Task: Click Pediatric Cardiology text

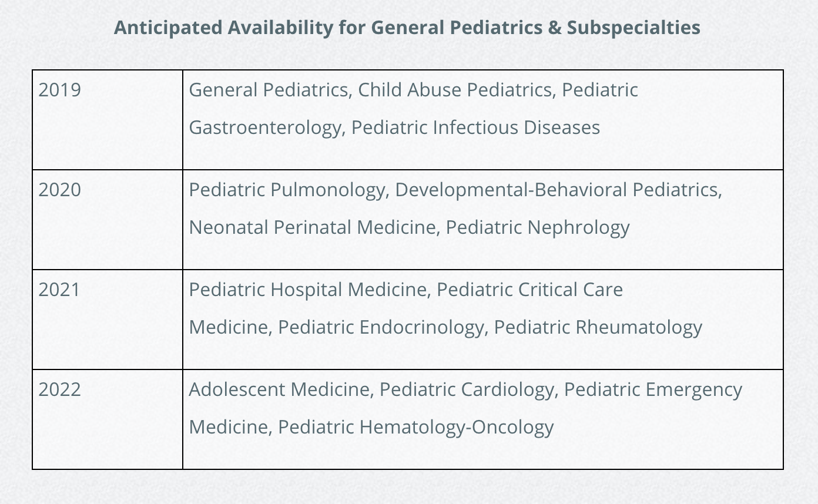Action: (467, 389)
